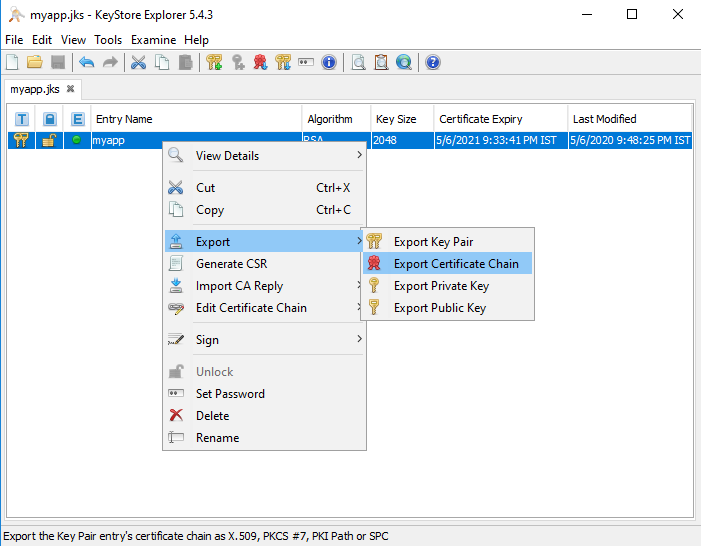This screenshot has height=546, width=701.
Task: Click the 5/6/2021 9:33:41 PM IST cell
Action: coord(501,140)
